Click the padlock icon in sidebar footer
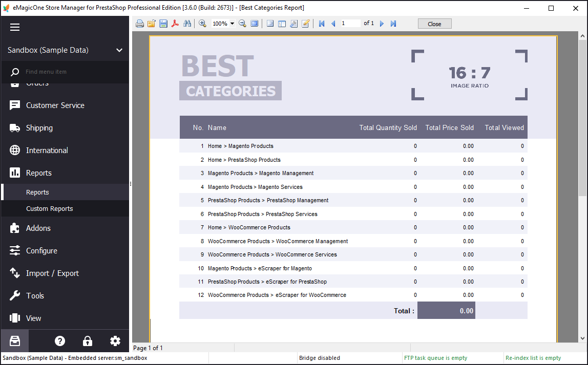Screen dimensions: 588x365 (x=88, y=340)
